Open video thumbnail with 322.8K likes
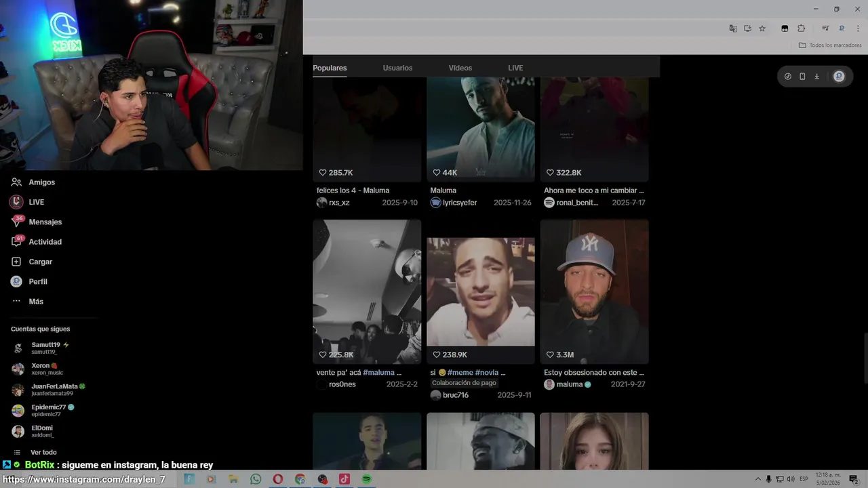The width and height of the screenshot is (868, 488). (x=594, y=129)
